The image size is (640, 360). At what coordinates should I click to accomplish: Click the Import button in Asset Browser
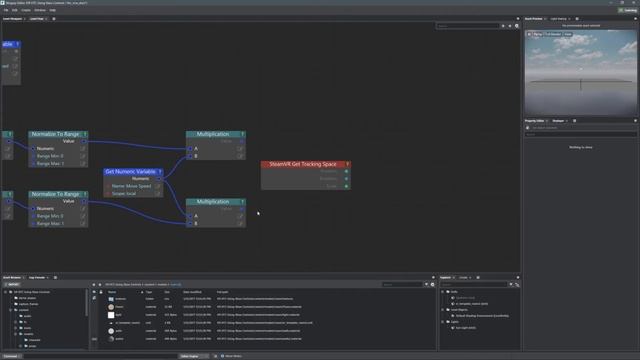pyautogui.click(x=12, y=284)
